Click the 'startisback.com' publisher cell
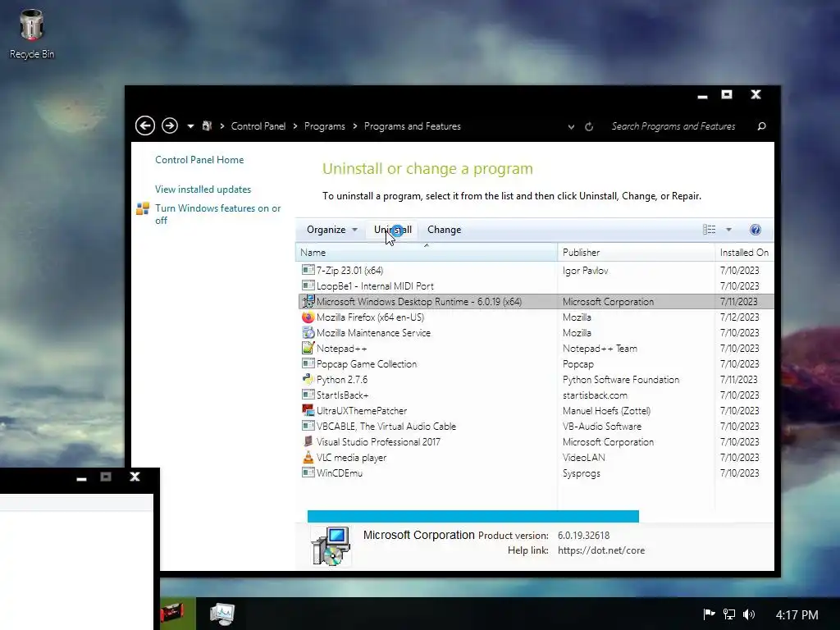The width and height of the screenshot is (840, 630). [x=595, y=395]
